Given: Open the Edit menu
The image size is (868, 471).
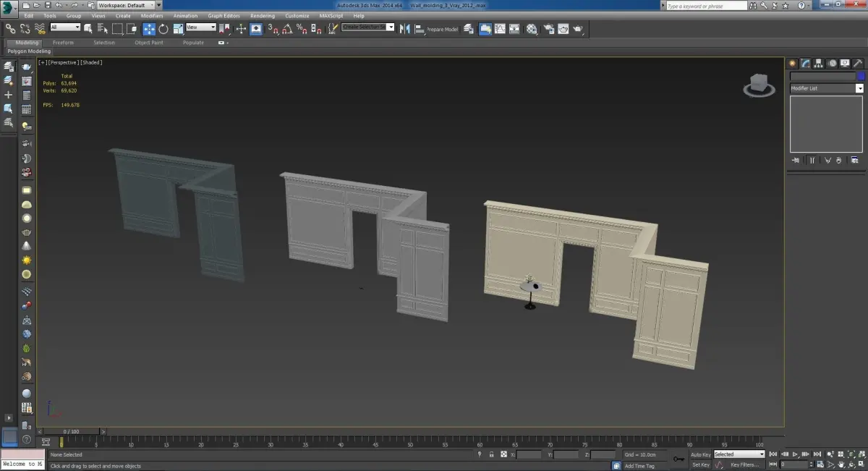Looking at the screenshot, I should (x=28, y=15).
